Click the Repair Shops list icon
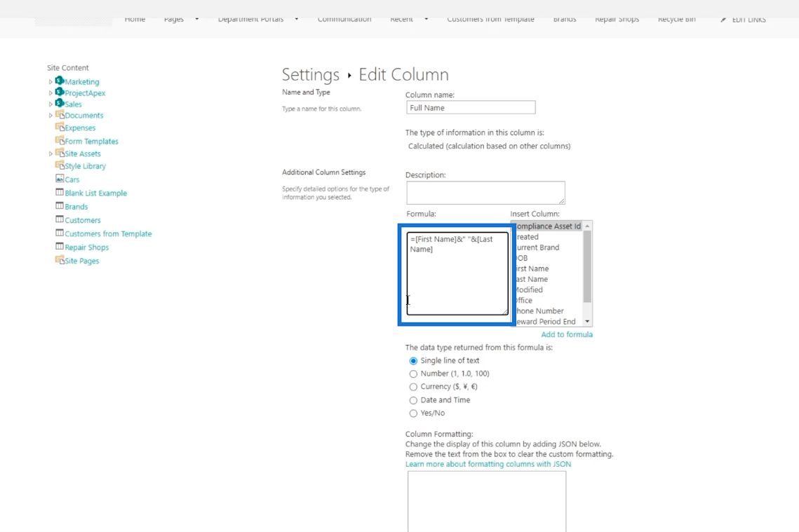The width and height of the screenshot is (799, 532). [60, 247]
